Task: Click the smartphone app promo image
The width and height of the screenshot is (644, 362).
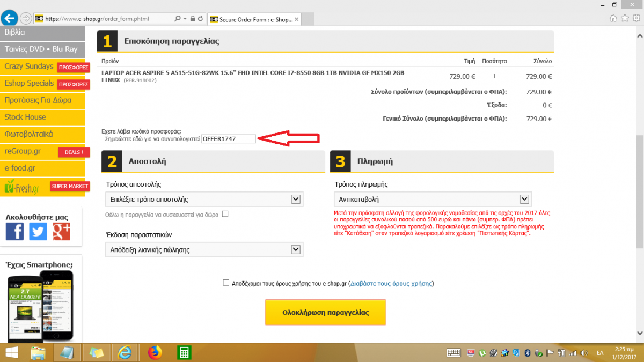Action: (41, 306)
